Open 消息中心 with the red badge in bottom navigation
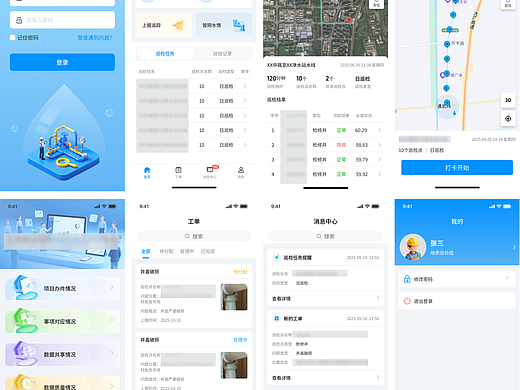Screen dimensions: 520x390 (210, 173)
